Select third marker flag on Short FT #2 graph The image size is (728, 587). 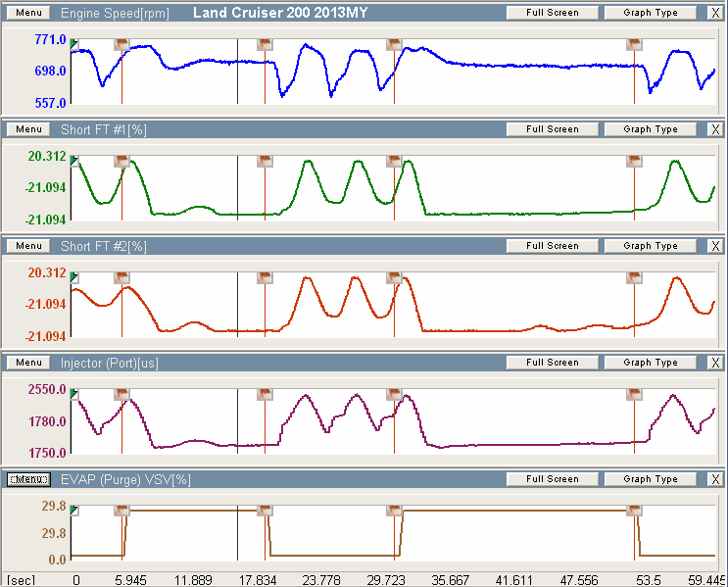point(394,277)
